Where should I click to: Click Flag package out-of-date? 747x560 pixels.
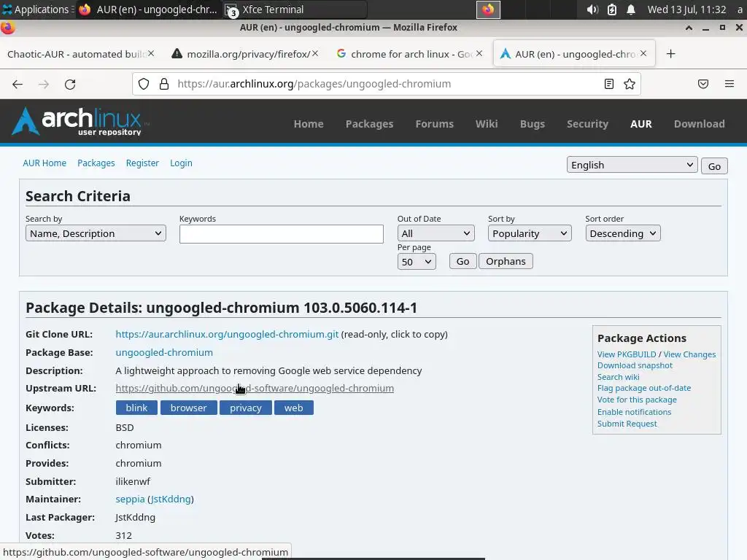tap(644, 388)
